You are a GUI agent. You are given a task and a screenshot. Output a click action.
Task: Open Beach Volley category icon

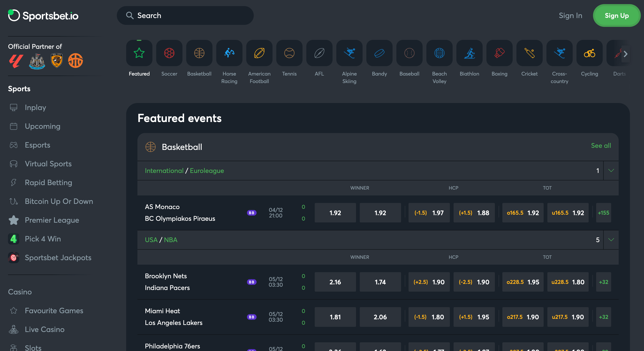pos(439,53)
